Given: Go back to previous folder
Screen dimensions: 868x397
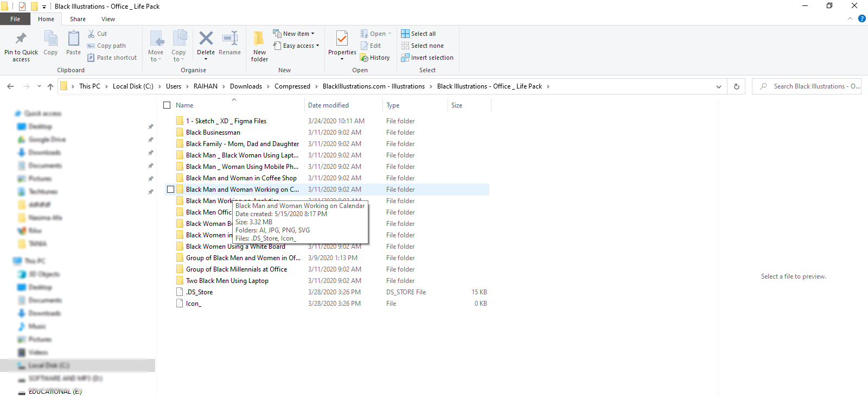Looking at the screenshot, I should [x=10, y=86].
